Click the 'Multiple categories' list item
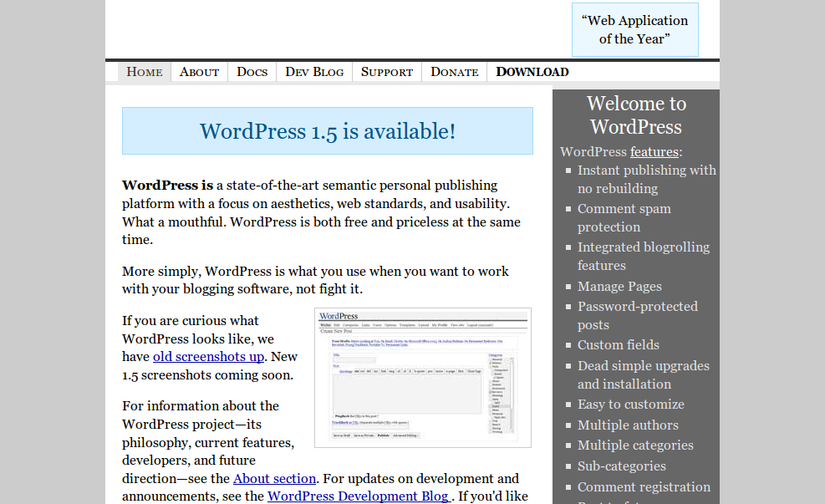 (635, 445)
